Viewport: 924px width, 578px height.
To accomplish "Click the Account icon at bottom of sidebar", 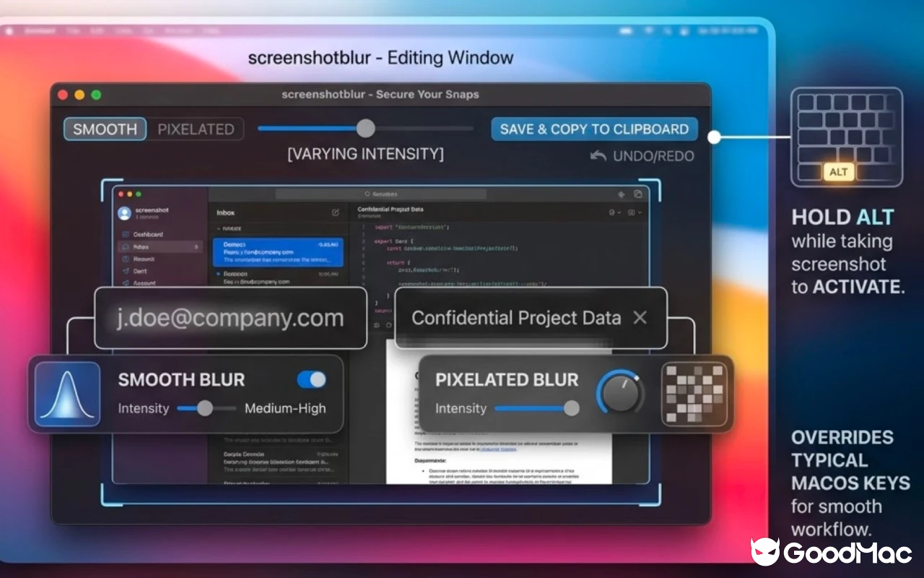I will 126,282.
